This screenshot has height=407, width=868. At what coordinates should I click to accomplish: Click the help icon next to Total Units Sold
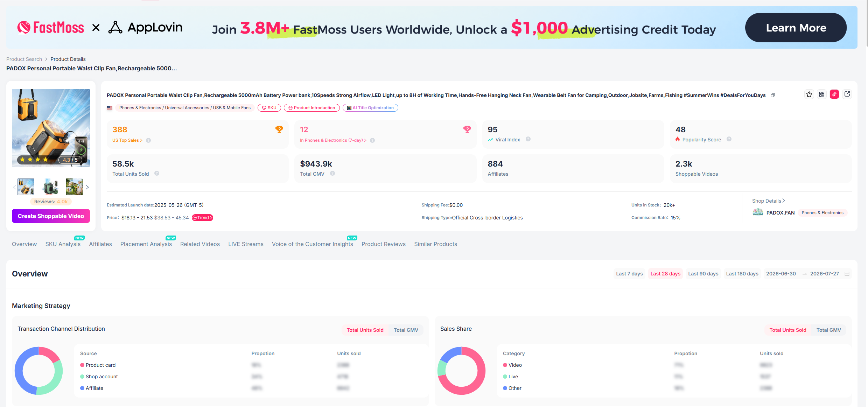click(157, 173)
